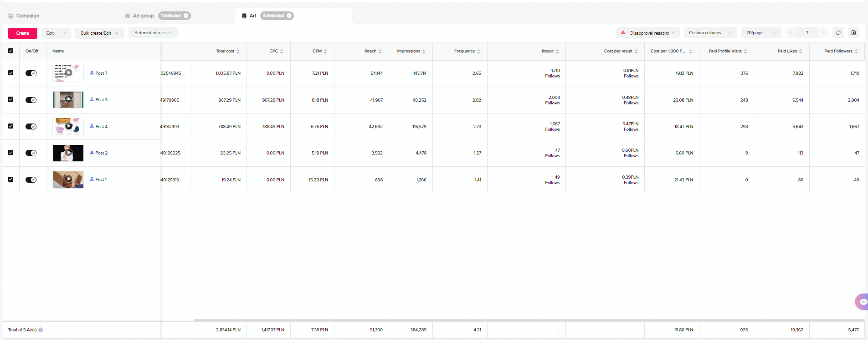The width and height of the screenshot is (868, 340).
Task: Click info icon beside Total of 5 Ads
Action: (x=41, y=330)
